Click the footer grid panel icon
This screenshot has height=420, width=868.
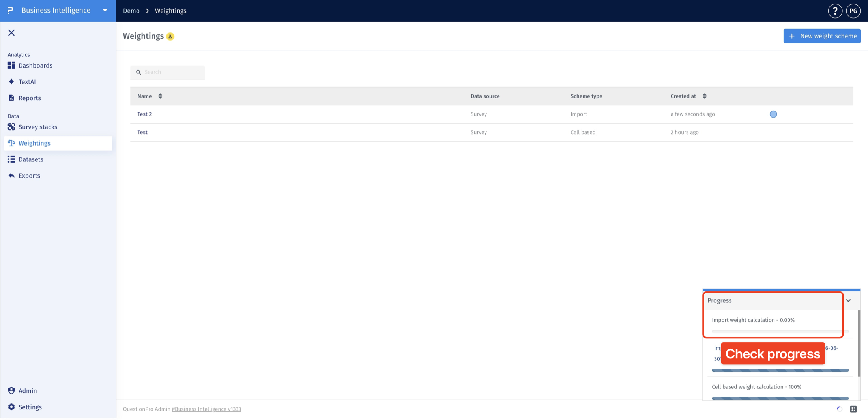[853, 409]
